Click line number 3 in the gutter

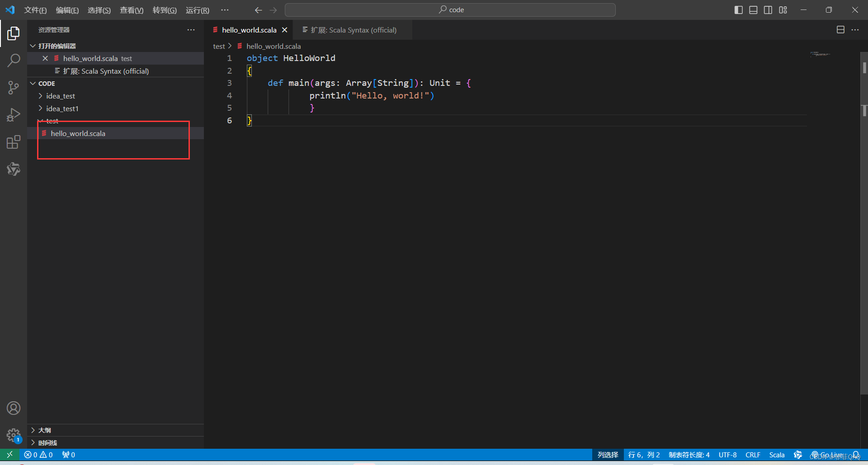click(229, 83)
